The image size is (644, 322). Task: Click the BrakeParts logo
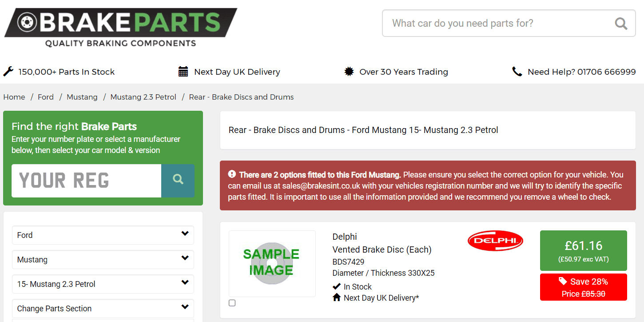click(120, 28)
